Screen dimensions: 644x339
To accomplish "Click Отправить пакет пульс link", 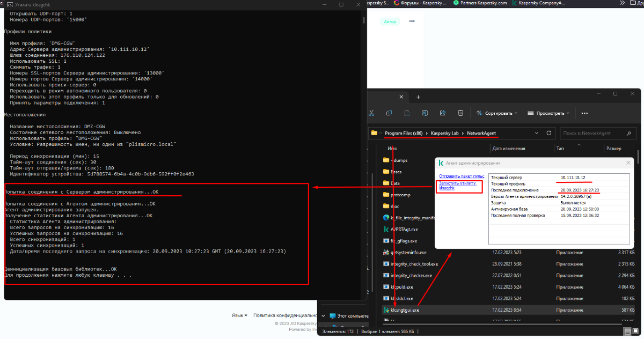I will [462, 176].
